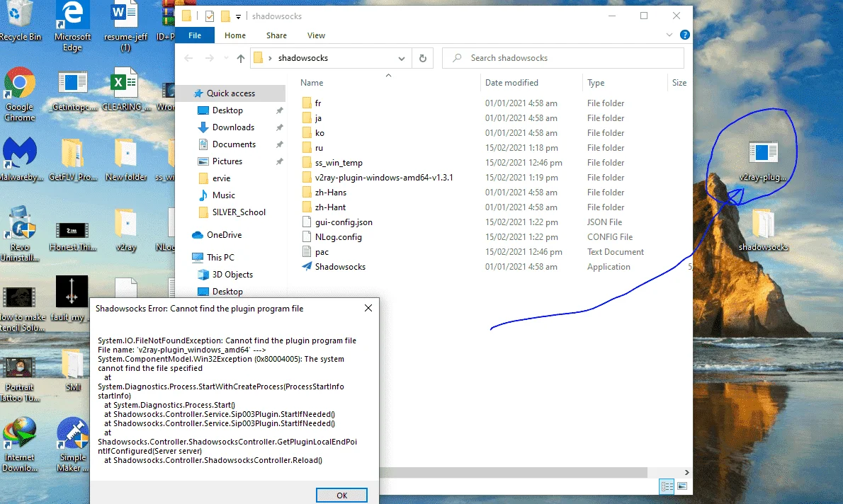Open the v2ray folder on desktop
This screenshot has height=504, width=843.
click(126, 230)
